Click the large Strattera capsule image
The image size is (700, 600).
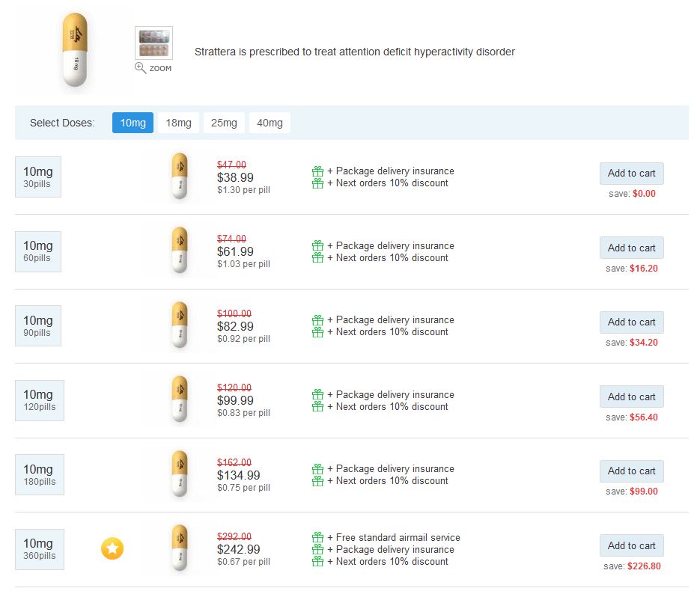click(x=75, y=49)
